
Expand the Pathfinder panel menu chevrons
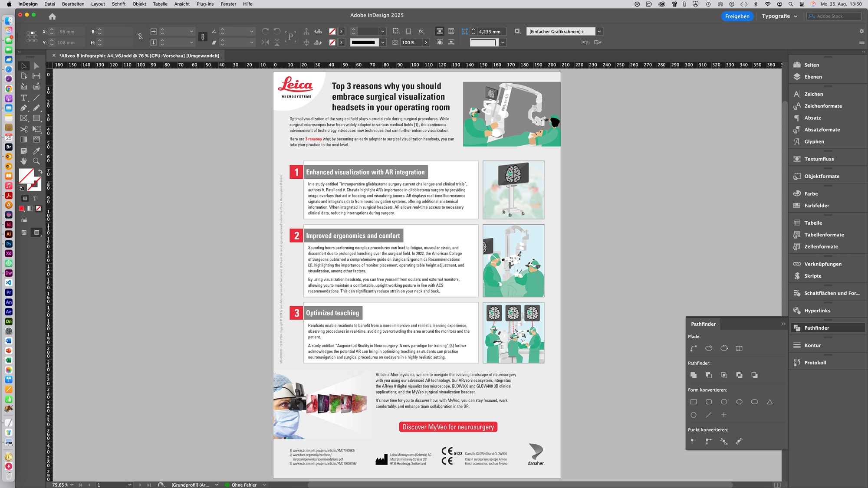[783, 324]
